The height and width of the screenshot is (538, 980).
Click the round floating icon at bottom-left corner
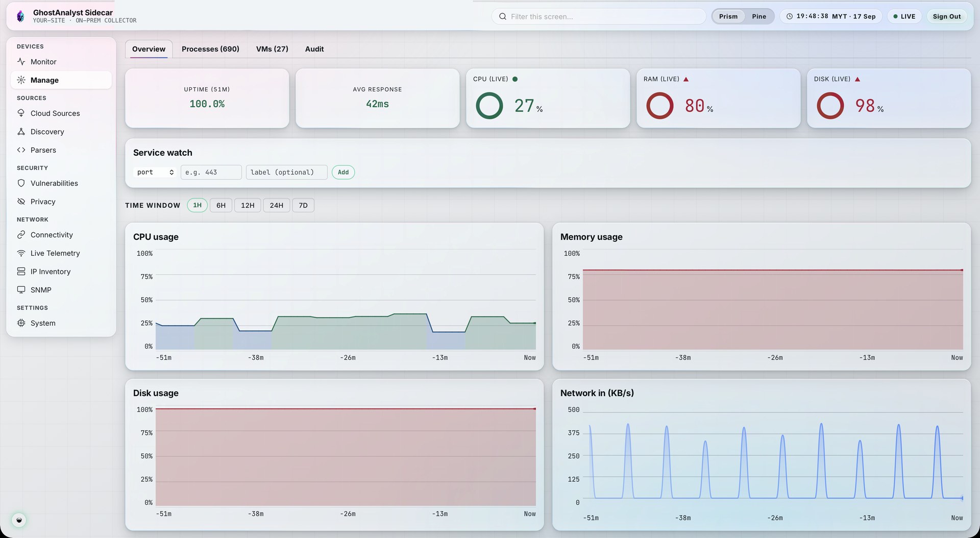tap(19, 520)
